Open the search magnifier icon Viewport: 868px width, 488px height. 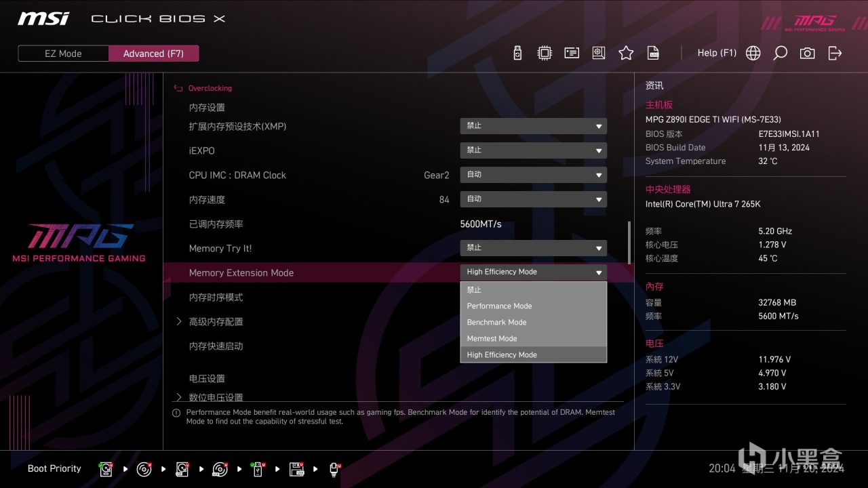click(780, 53)
